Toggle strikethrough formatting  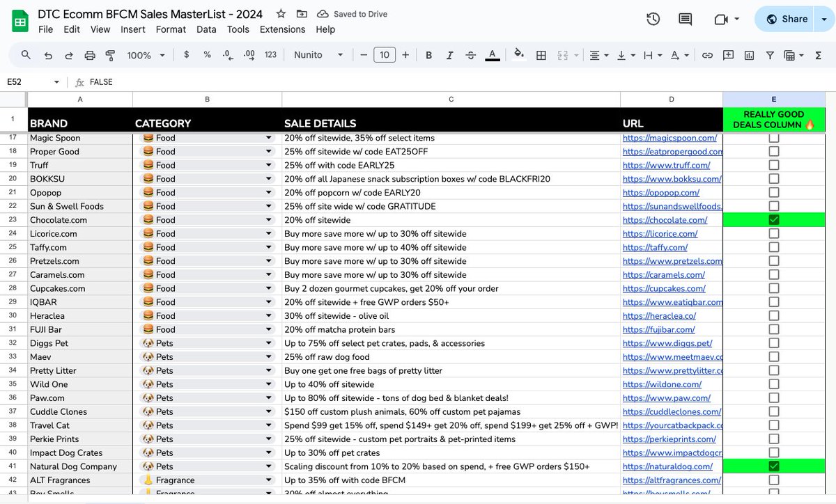(471, 55)
